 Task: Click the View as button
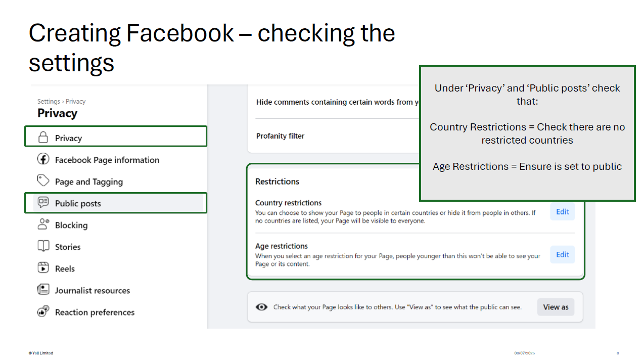coord(556,307)
